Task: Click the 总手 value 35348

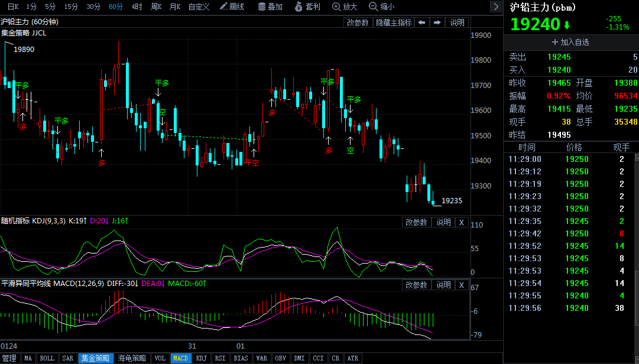Action: pos(625,122)
